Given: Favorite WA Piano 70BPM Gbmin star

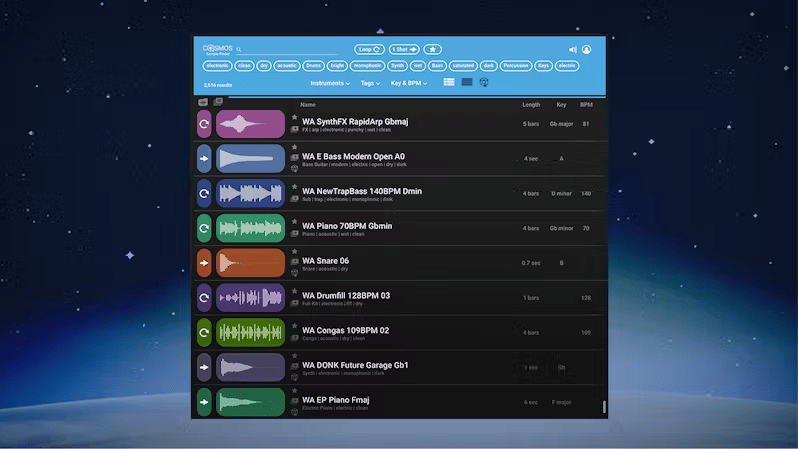Looking at the screenshot, I should [294, 222].
